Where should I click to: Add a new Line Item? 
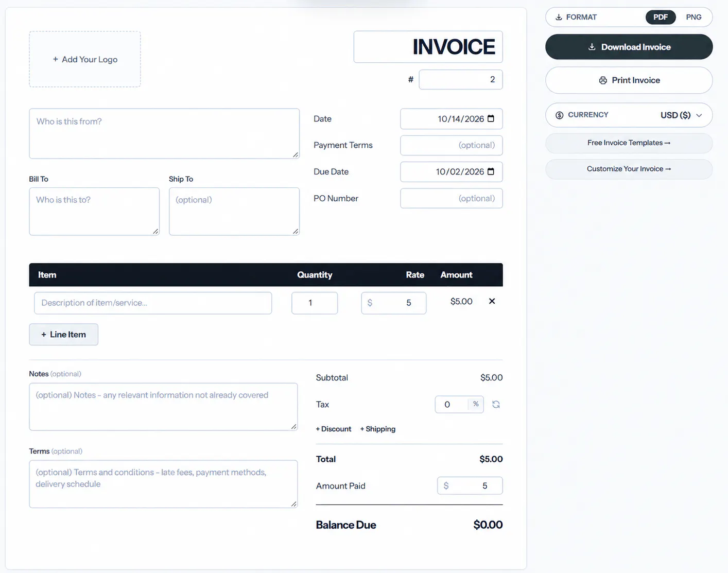(63, 334)
